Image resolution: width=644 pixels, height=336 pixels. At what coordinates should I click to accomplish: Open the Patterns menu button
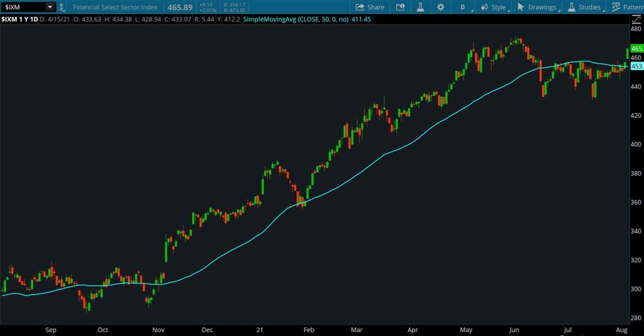627,7
